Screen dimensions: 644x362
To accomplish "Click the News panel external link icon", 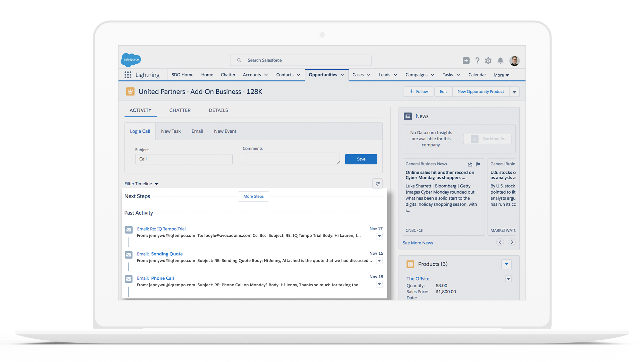I will [470, 163].
